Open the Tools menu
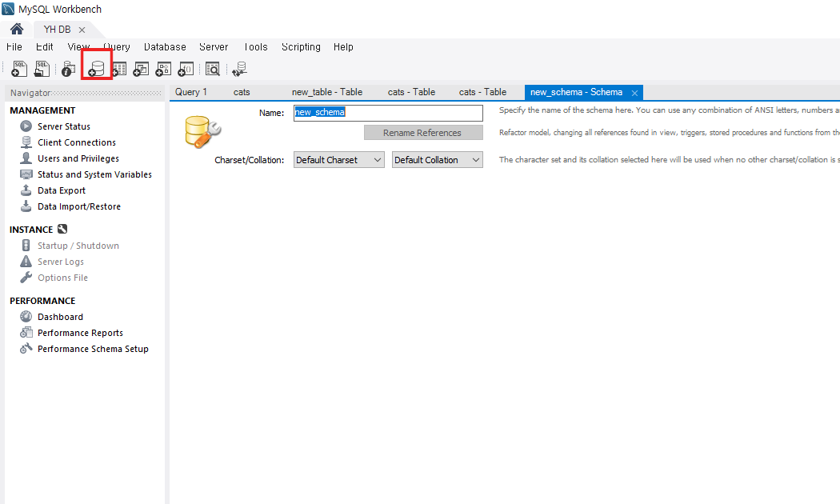The image size is (840, 504). 255,46
